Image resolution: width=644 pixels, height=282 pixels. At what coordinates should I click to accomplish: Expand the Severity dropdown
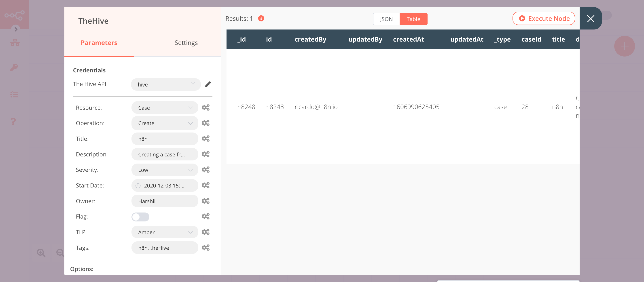[190, 170]
